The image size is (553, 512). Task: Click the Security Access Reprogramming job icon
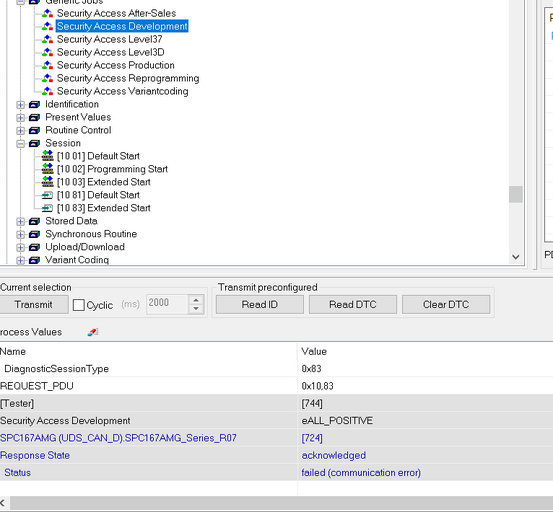47,79
